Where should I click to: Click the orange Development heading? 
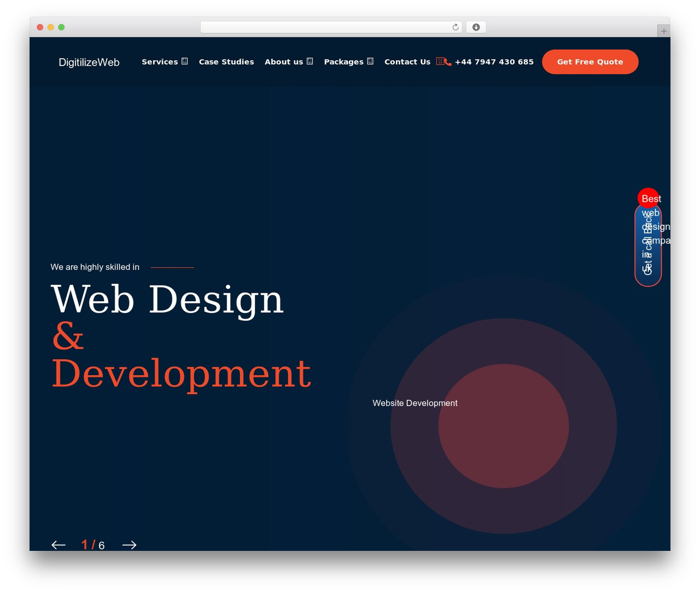point(181,374)
